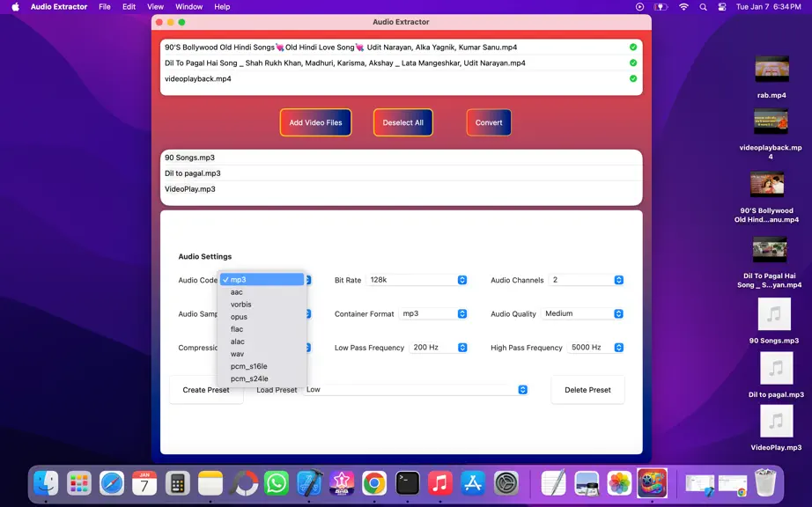Choose alac codec option
Screen dimensions: 812x507
point(262,342)
